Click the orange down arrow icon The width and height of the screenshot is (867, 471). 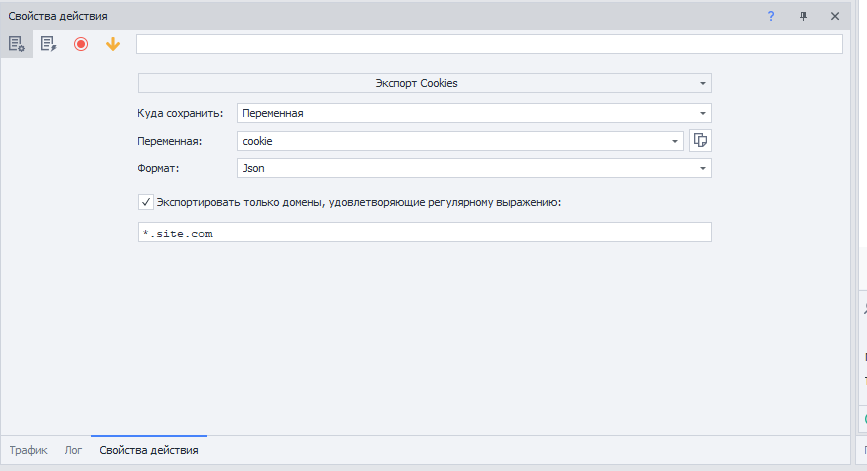tap(112, 44)
